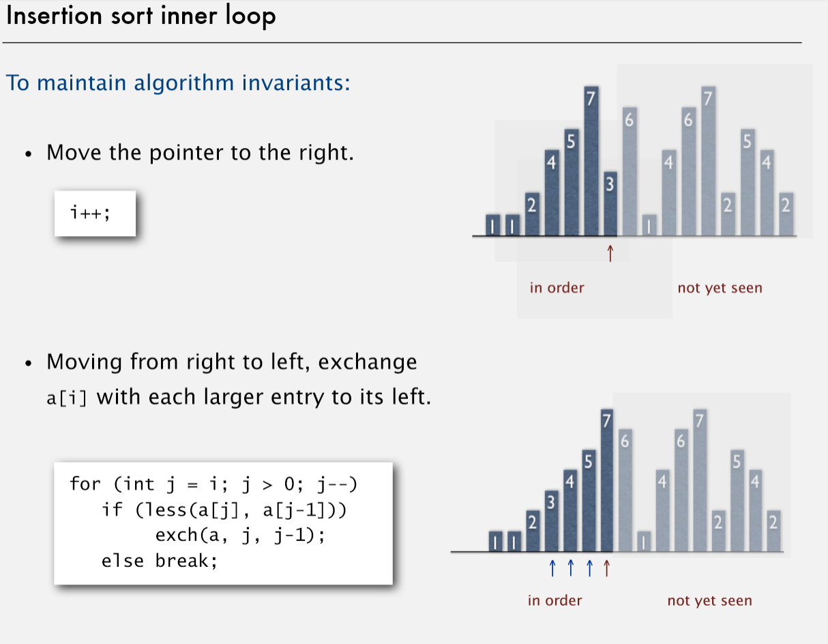
Task: Click the "i++;" code box
Action: coord(95,213)
